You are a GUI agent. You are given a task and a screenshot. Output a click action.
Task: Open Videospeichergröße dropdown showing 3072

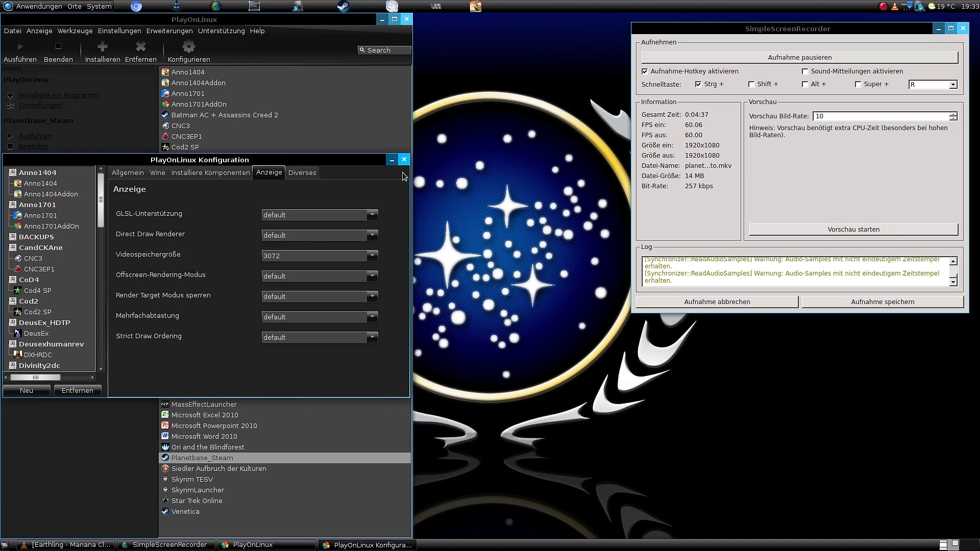tap(320, 256)
